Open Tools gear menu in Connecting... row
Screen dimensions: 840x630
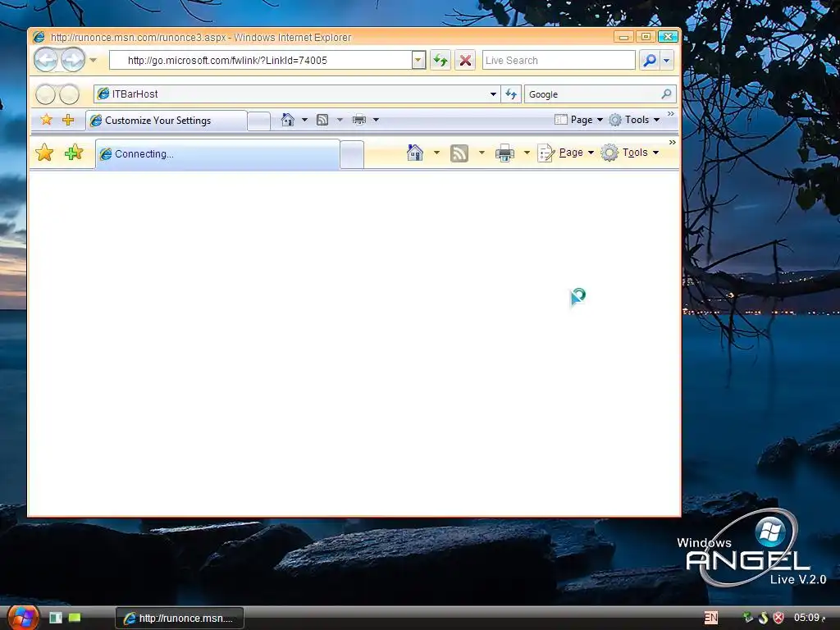point(630,153)
